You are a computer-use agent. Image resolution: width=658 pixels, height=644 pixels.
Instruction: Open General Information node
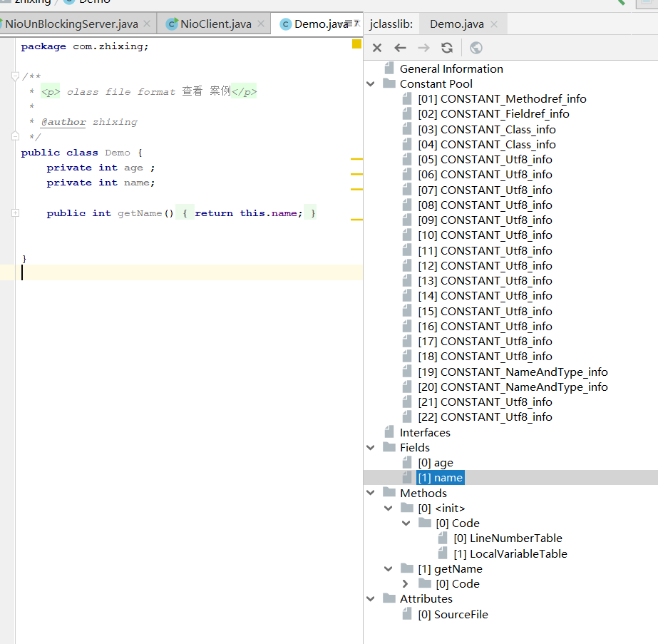pos(451,69)
